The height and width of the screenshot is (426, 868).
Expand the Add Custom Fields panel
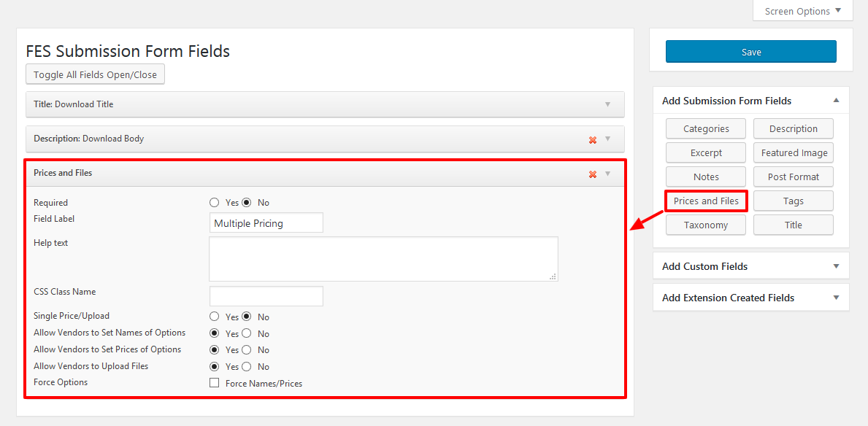[x=836, y=266]
